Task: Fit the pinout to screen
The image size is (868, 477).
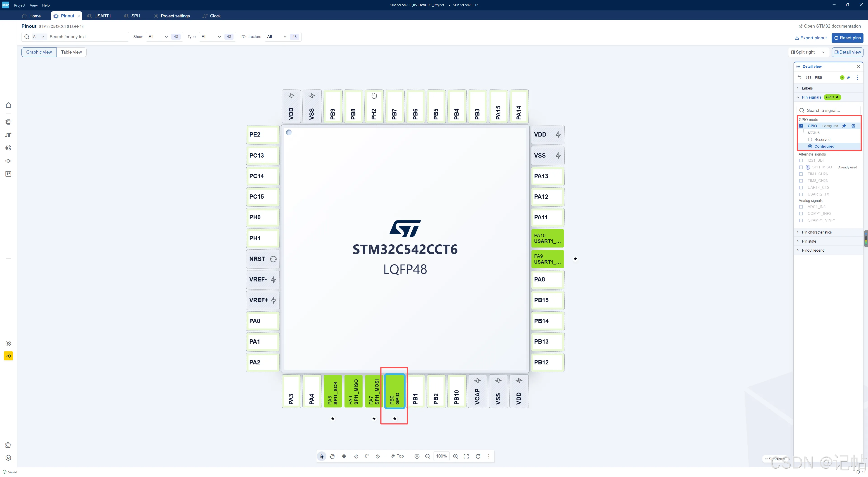Action: 466,456
